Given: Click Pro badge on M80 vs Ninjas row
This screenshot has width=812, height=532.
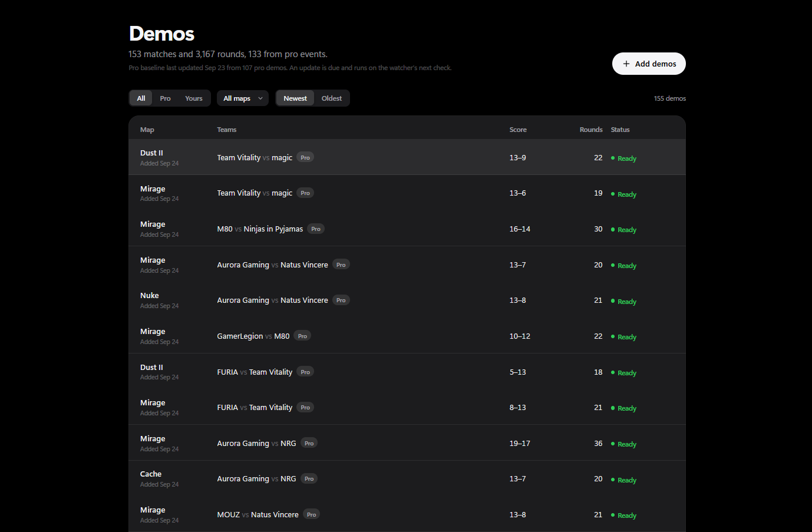Looking at the screenshot, I should [316, 229].
